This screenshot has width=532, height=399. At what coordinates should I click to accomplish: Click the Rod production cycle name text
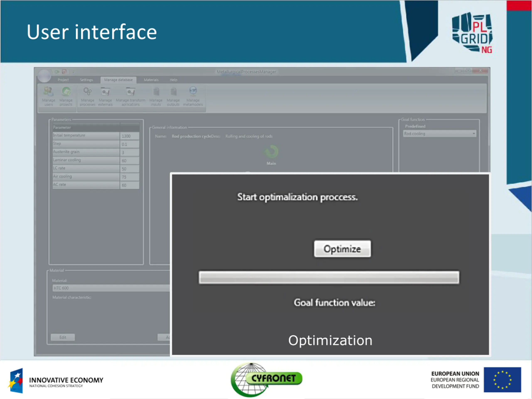click(191, 136)
